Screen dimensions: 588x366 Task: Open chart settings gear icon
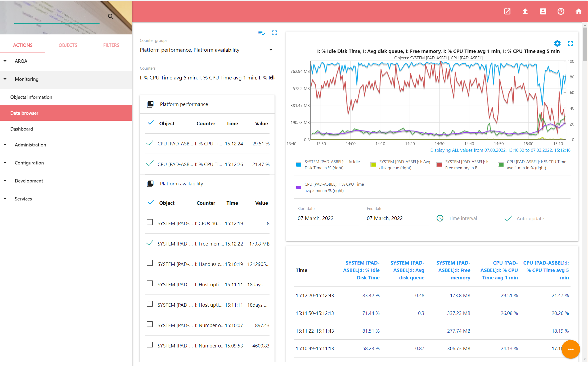coord(557,43)
